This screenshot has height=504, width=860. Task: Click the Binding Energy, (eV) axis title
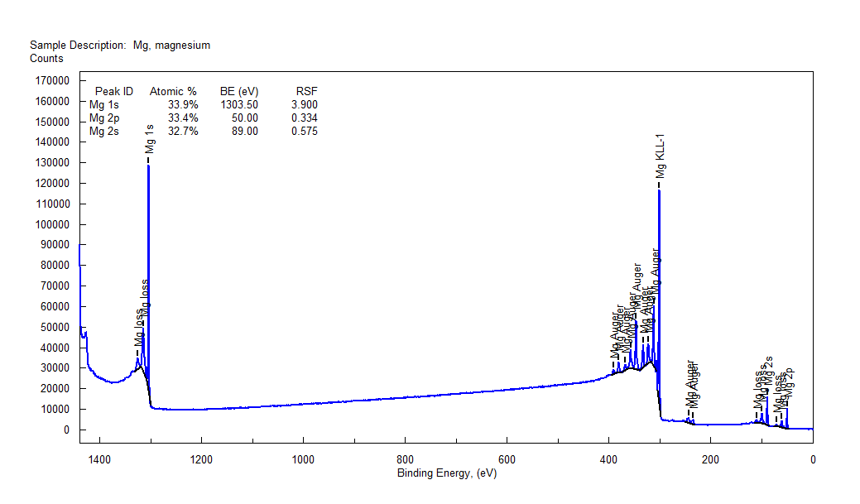(447, 473)
